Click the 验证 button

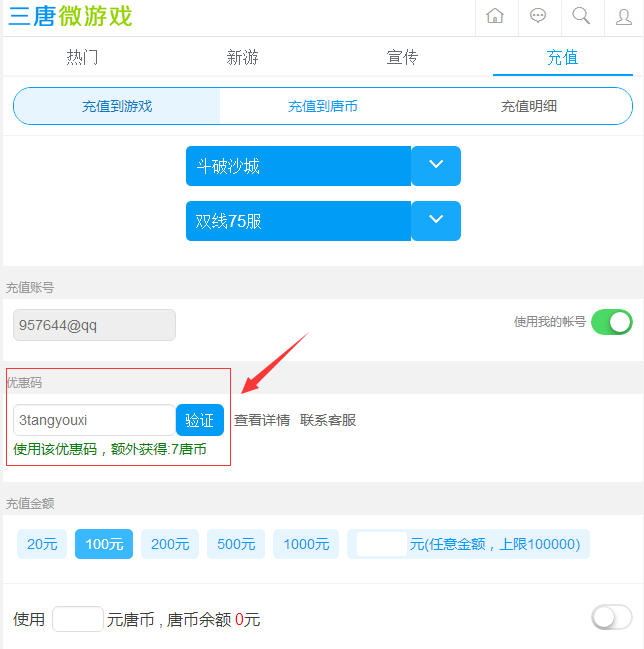200,420
